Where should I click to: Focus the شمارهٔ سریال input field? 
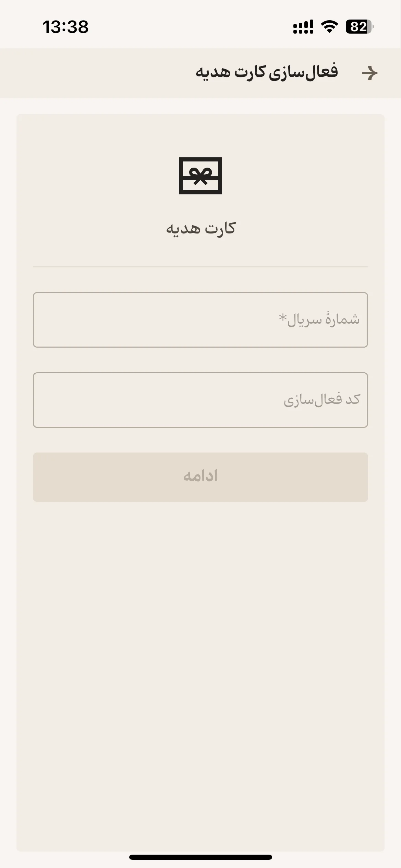[200, 320]
